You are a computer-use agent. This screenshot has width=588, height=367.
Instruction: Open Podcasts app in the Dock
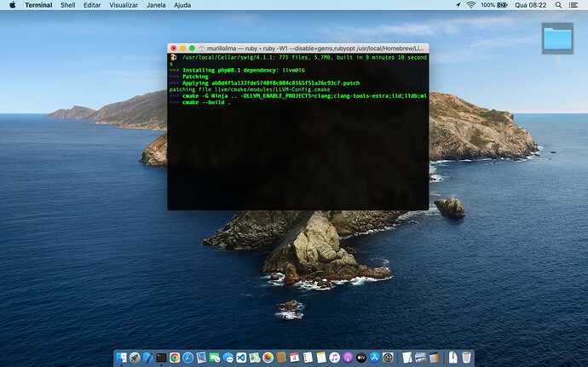coord(348,358)
